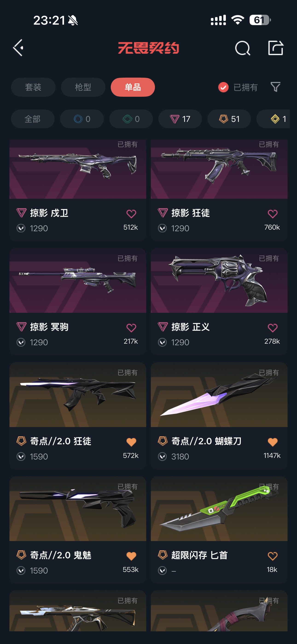The image size is (297, 644).
Task: Switch to the 套装 tab
Action: (x=33, y=87)
